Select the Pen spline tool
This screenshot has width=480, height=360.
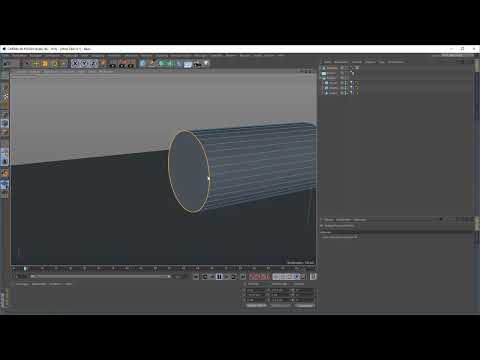pyautogui.click(x=153, y=63)
